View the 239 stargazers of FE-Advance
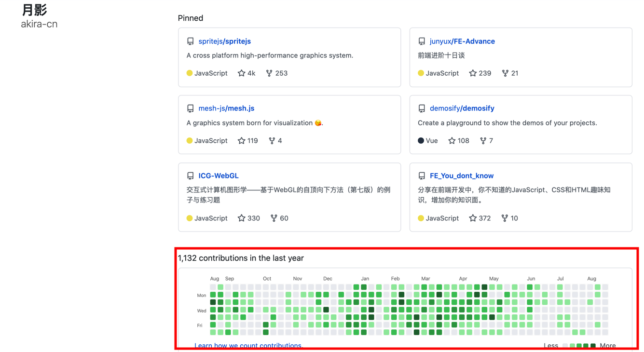 tap(480, 73)
